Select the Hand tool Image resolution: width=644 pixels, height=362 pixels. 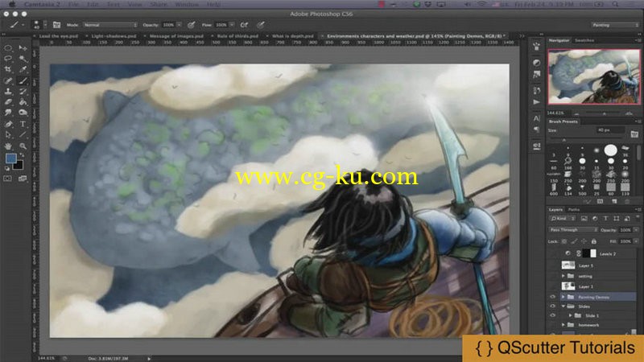pos(8,146)
